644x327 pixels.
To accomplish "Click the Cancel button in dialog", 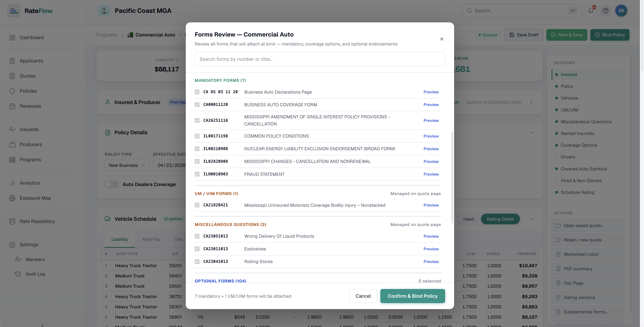I will 363,296.
